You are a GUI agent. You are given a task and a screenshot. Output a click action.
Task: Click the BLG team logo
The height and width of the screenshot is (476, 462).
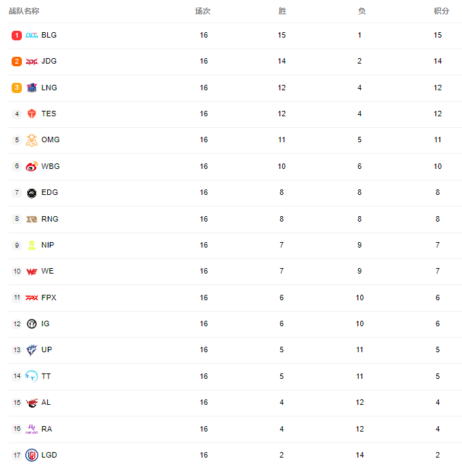(31, 35)
